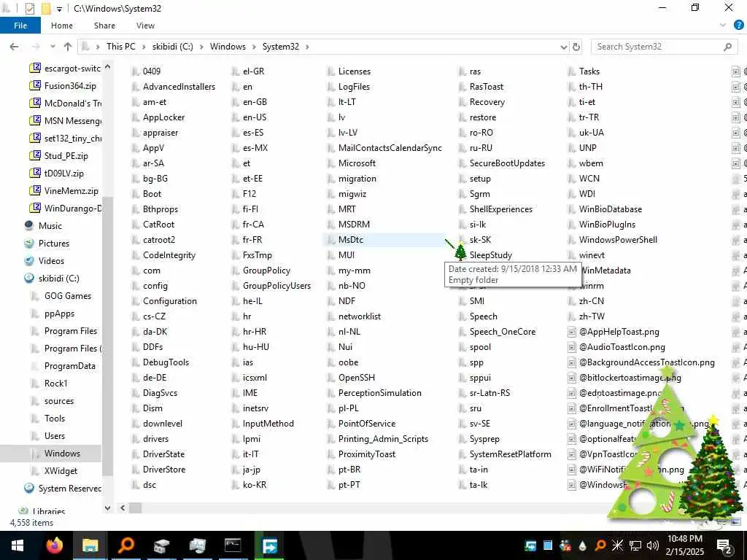
Task: Select 'This PC' in the address breadcrumb
Action: click(120, 47)
